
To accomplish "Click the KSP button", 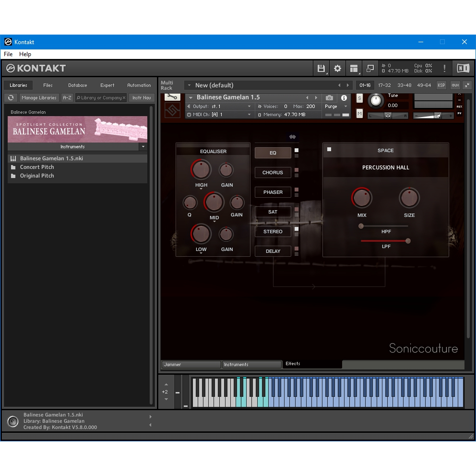I will [441, 85].
